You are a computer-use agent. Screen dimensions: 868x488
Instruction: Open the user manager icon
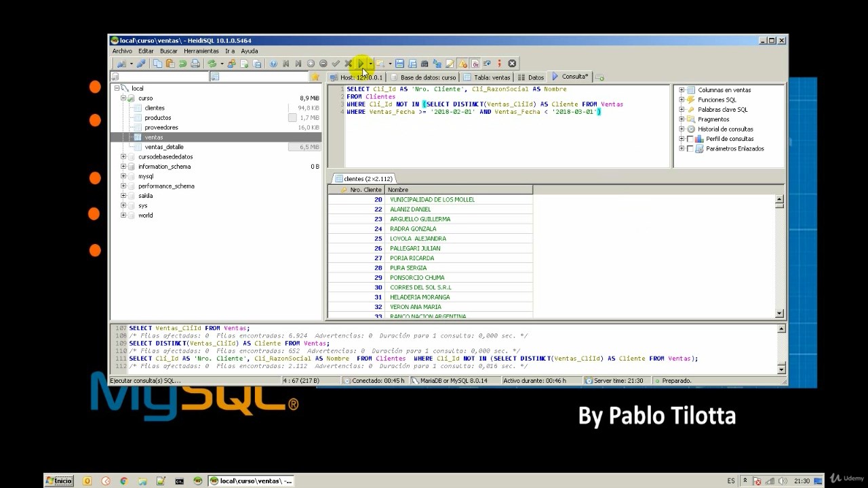(231, 64)
